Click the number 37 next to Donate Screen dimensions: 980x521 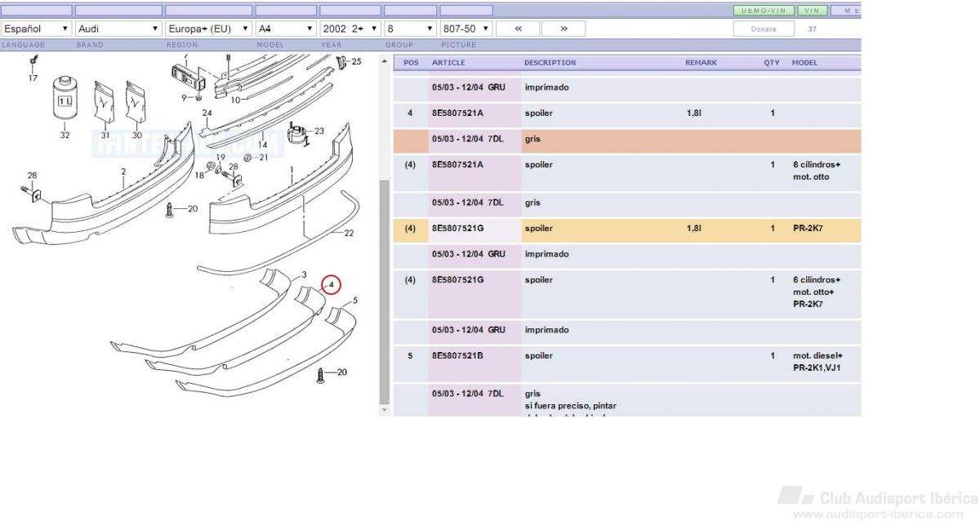point(812,29)
